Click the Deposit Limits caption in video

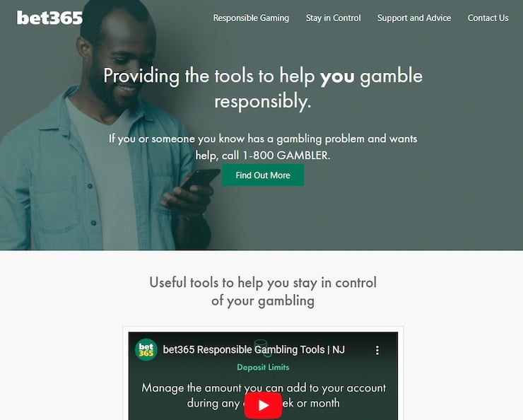point(263,367)
